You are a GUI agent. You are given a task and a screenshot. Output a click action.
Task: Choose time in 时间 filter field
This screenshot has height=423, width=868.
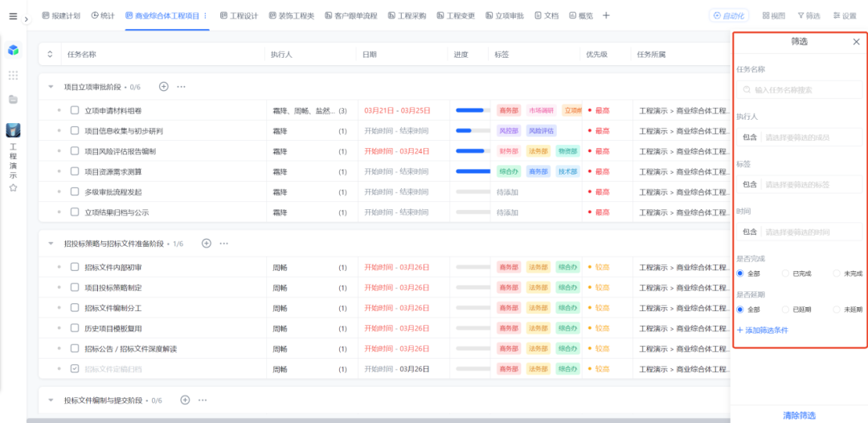[811, 232]
